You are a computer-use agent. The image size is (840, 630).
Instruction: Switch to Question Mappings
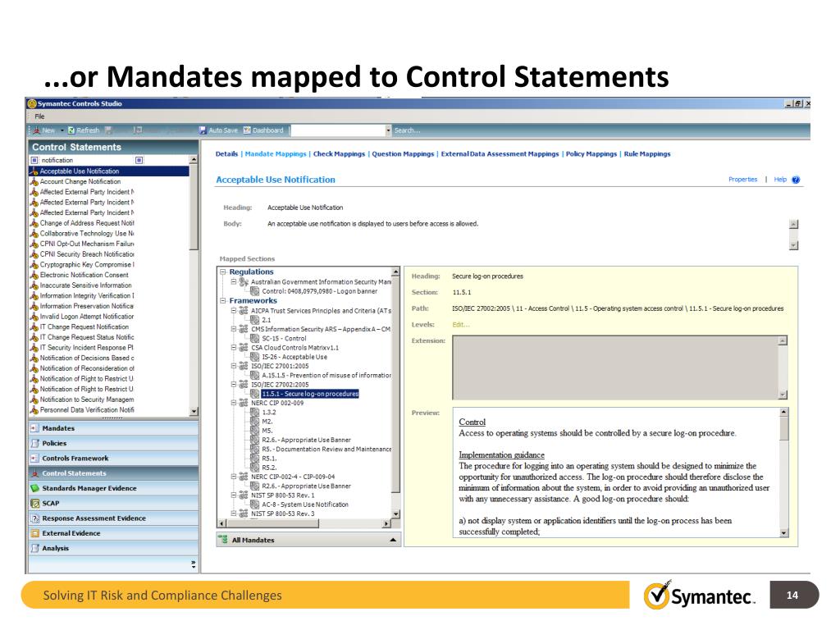403,153
